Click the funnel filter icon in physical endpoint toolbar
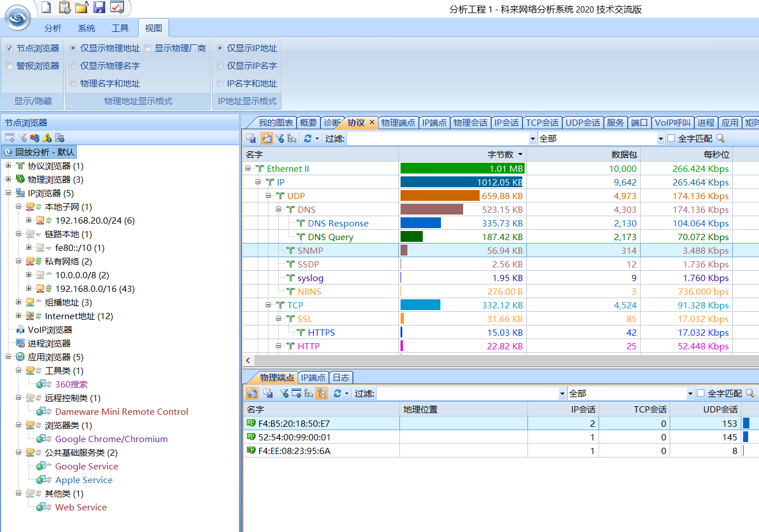Image resolution: width=759 pixels, height=532 pixels. point(284,393)
